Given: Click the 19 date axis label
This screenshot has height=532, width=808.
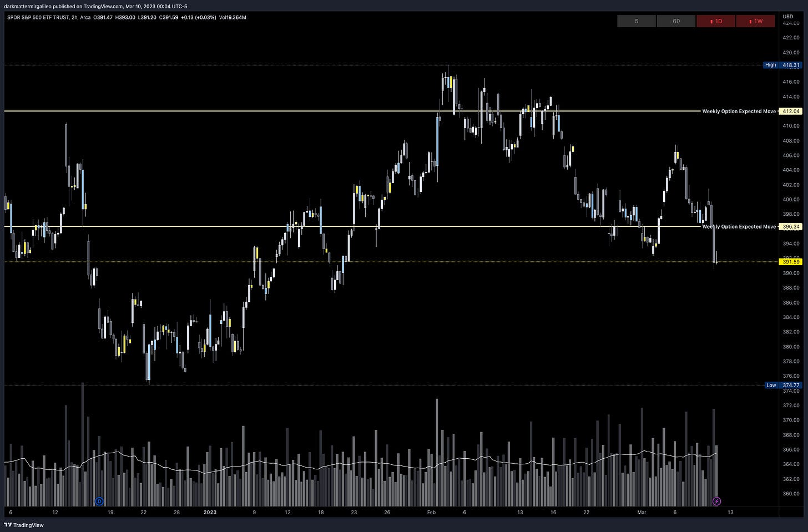Looking at the screenshot, I should [110, 513].
